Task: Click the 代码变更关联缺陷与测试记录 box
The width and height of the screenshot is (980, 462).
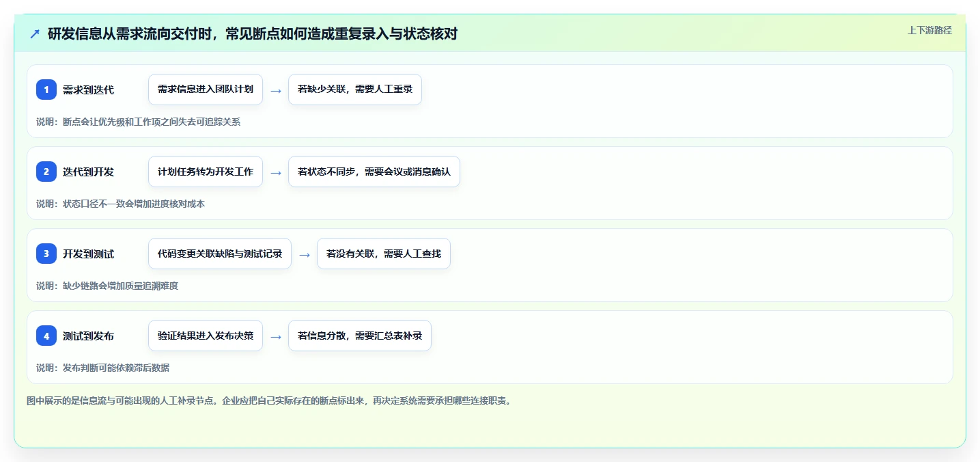Action: (220, 254)
